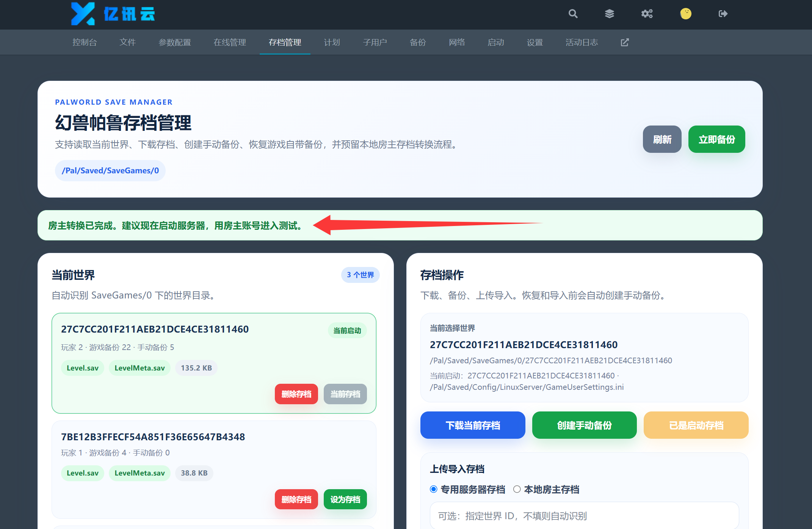
Task: Click LevelMeta.sav tag in first world card
Action: pos(140,368)
